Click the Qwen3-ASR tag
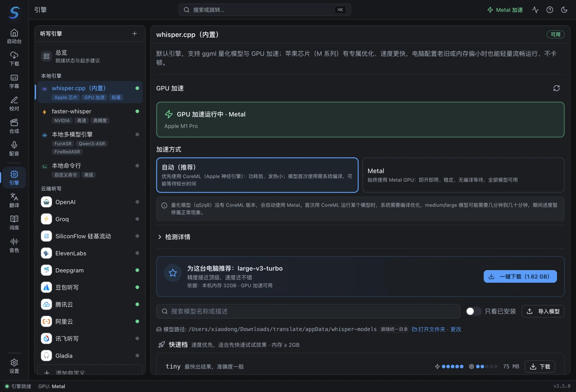 (x=92, y=144)
